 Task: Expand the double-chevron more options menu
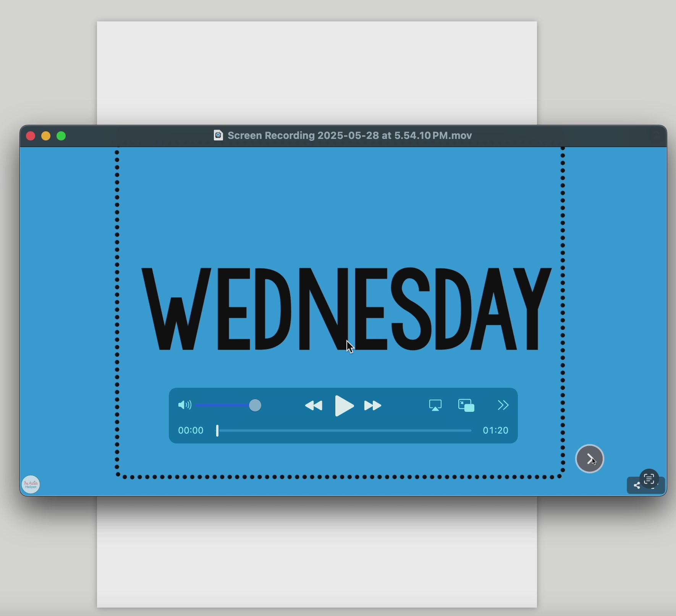pyautogui.click(x=503, y=405)
